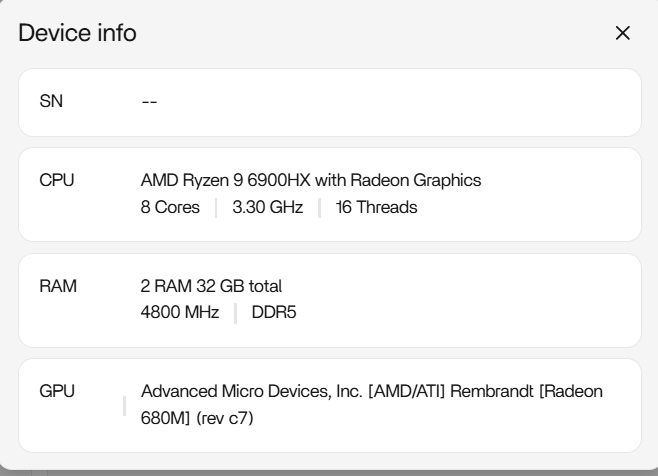This screenshot has width=658, height=476.
Task: Click the 2 RAM 32 GB total text
Action: pyautogui.click(x=211, y=286)
